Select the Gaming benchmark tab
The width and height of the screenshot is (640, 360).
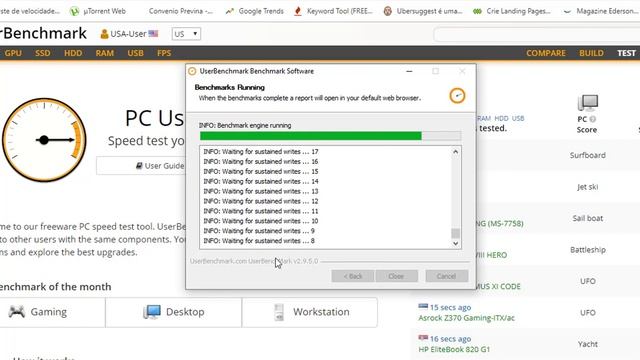tap(53, 312)
